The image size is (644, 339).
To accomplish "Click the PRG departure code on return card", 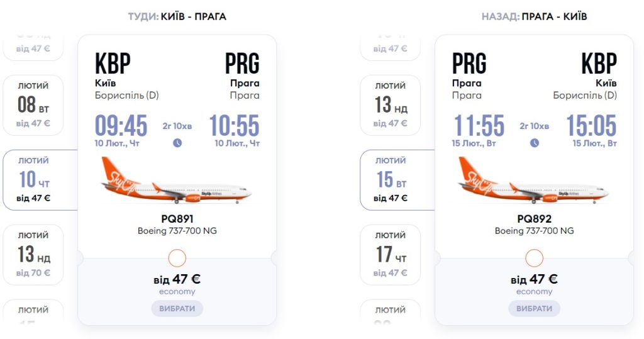I will 469,64.
